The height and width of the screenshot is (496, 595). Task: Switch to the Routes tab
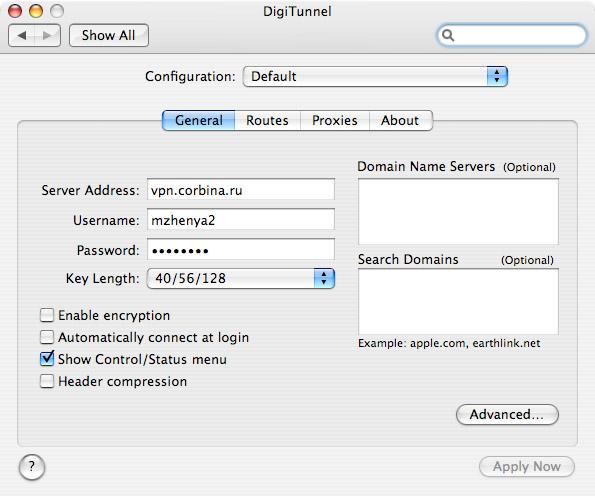pyautogui.click(x=268, y=121)
